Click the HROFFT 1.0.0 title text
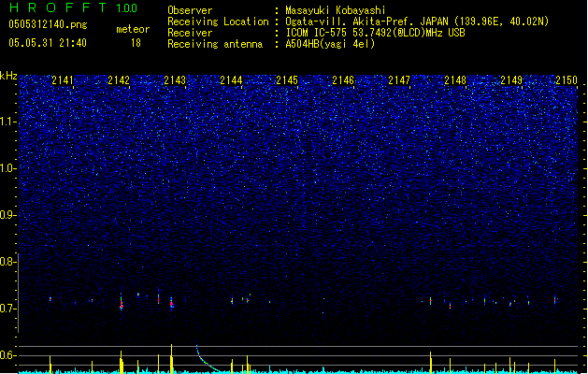588x374 pixels. [73, 7]
